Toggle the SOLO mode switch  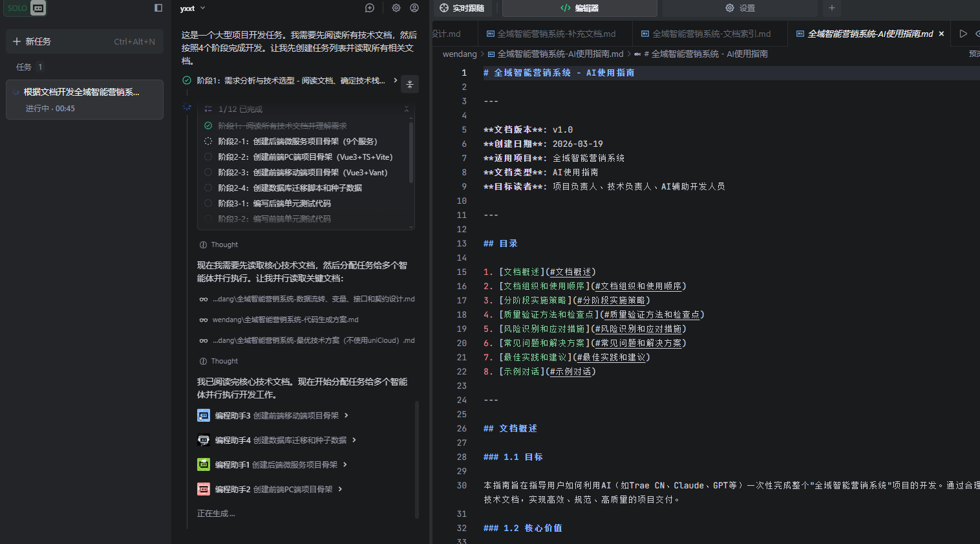pyautogui.click(x=26, y=8)
